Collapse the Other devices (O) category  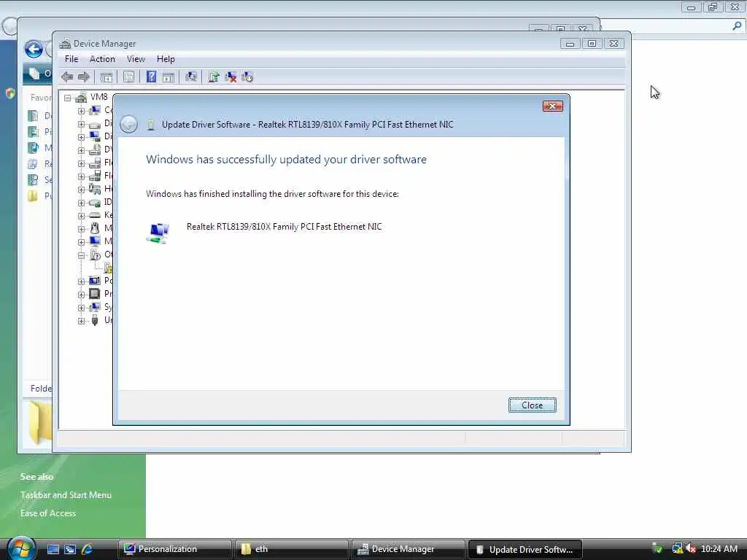[x=81, y=255]
